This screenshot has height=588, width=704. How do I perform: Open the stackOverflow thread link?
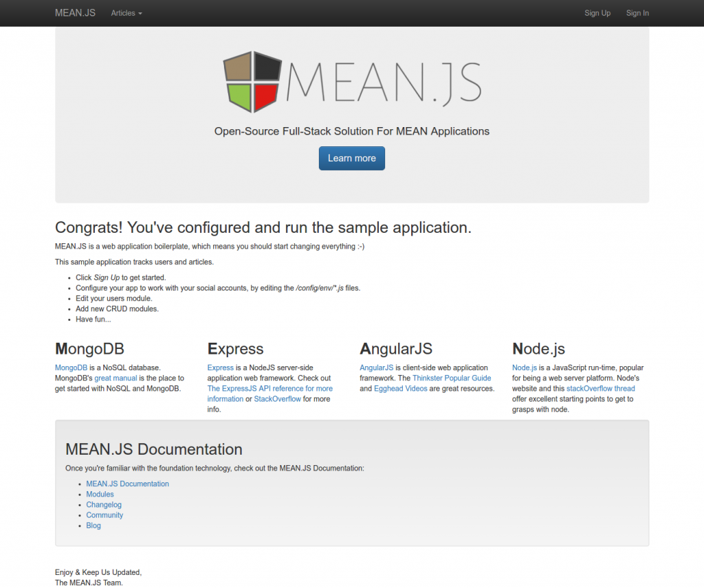[x=600, y=389]
